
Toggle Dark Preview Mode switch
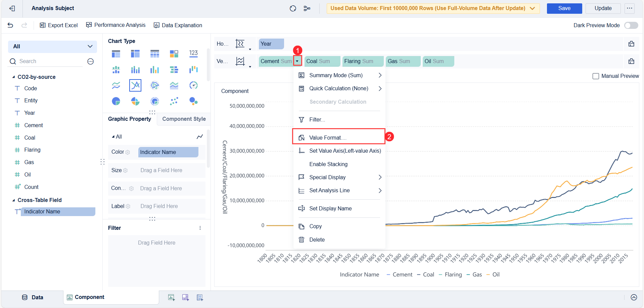click(631, 25)
